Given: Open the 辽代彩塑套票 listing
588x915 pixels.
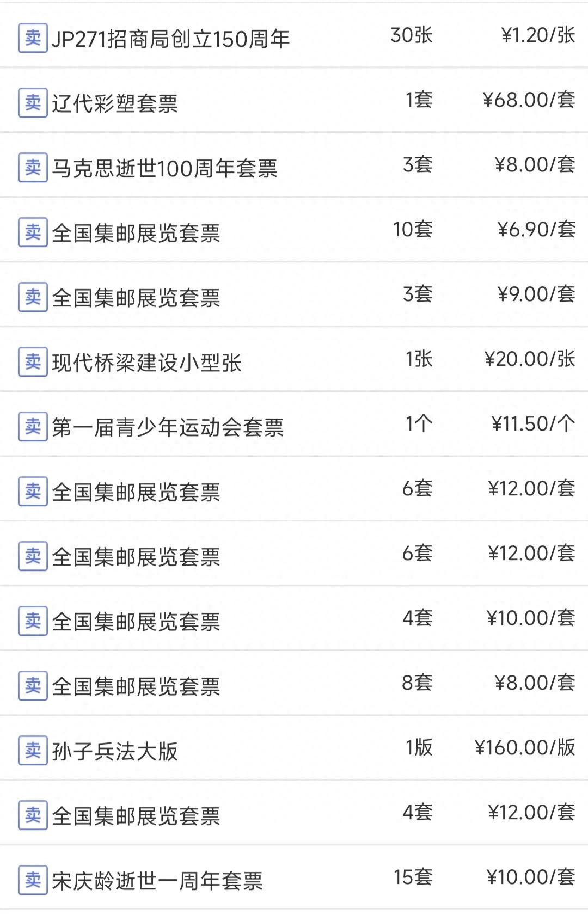Looking at the screenshot, I should pos(115,103).
